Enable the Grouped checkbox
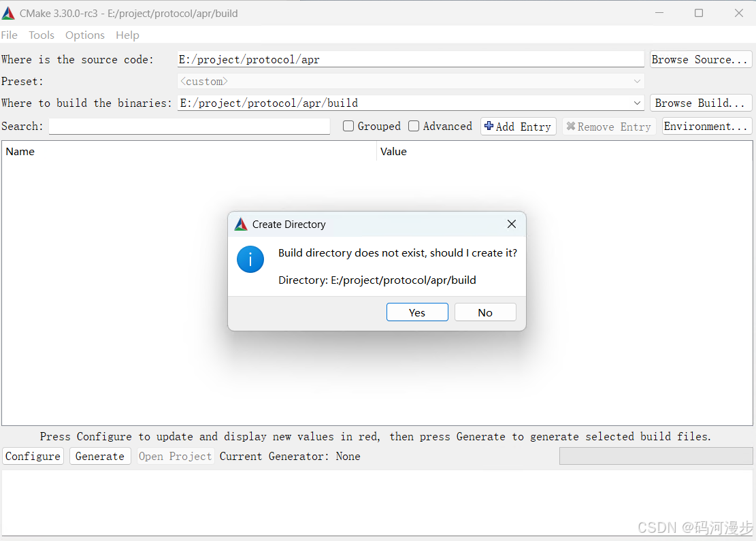Screen dimensions: 756x541 (348, 127)
